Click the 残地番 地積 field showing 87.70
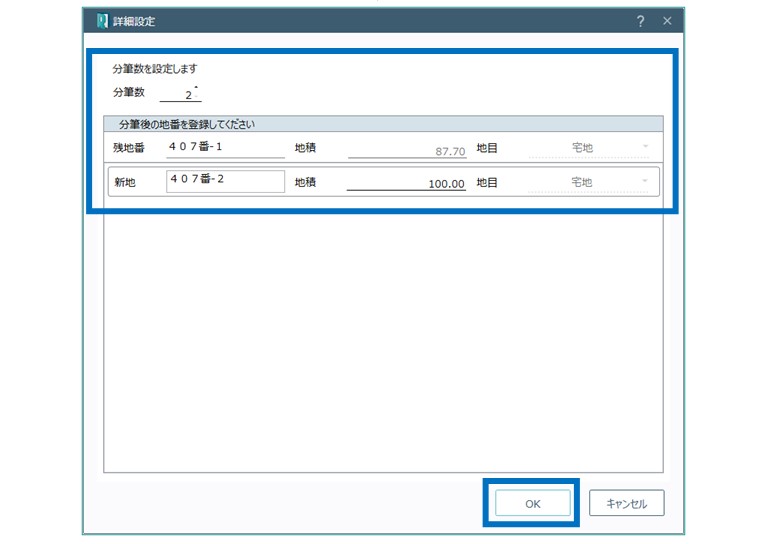The image size is (773, 544). coord(407,149)
